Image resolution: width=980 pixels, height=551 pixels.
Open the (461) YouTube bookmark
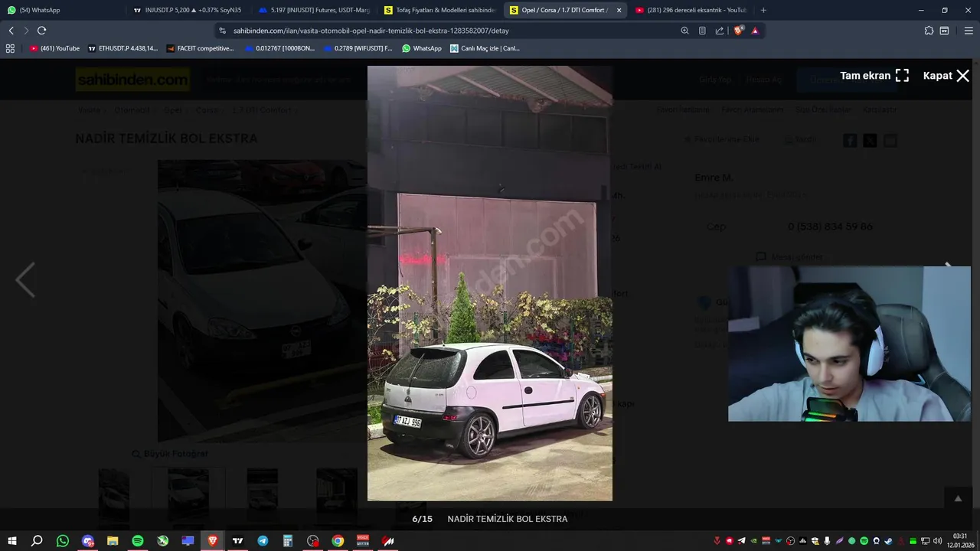(54, 48)
